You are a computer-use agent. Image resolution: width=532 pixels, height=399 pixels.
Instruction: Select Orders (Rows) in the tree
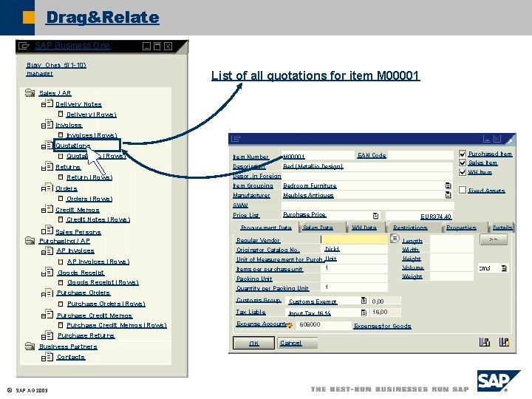[89, 199]
